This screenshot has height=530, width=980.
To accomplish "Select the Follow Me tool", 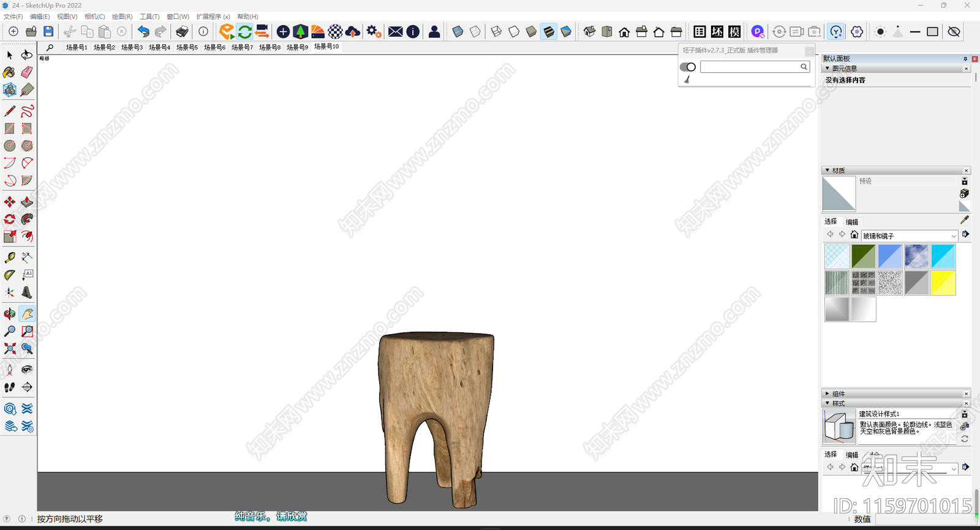I will pos(27,219).
